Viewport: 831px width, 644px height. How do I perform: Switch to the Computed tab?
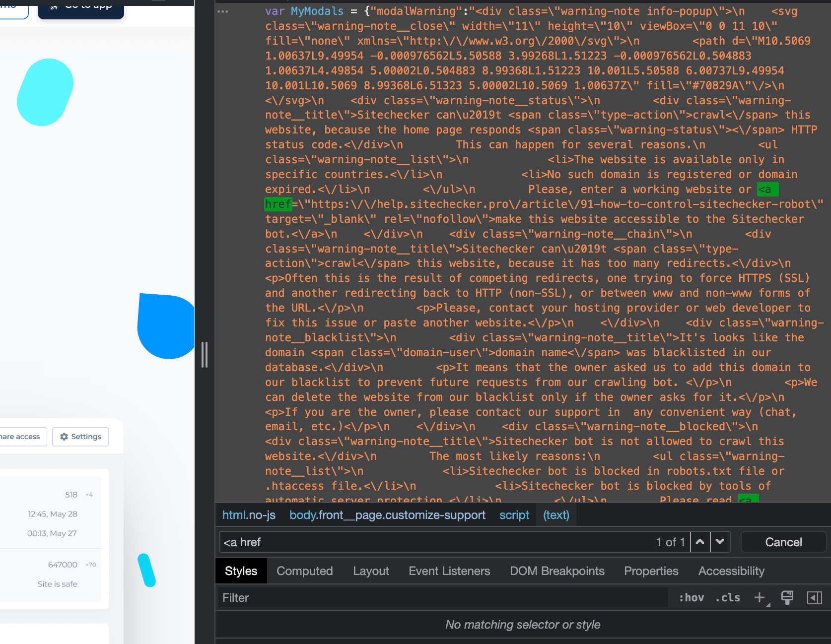point(305,571)
